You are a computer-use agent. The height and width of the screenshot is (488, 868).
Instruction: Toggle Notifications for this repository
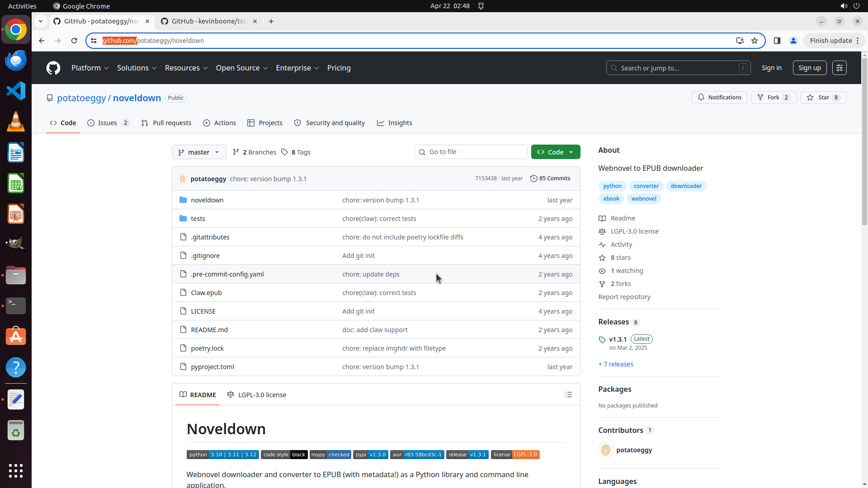(719, 98)
